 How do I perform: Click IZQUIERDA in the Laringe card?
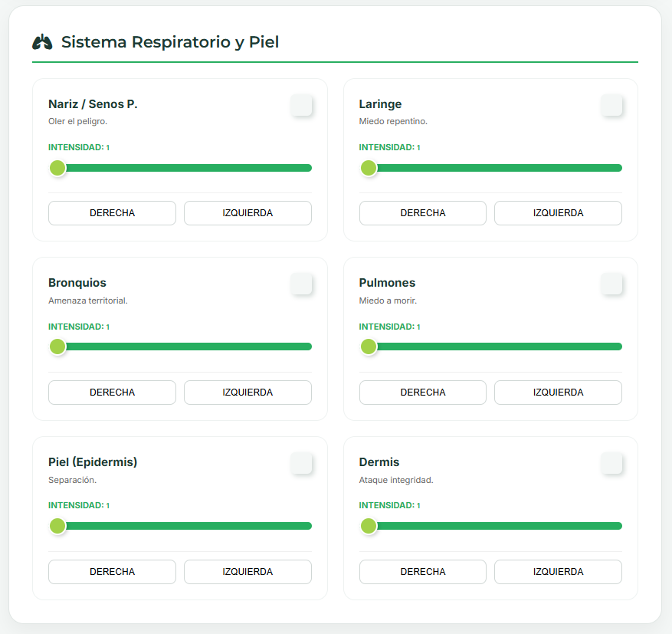pos(558,213)
